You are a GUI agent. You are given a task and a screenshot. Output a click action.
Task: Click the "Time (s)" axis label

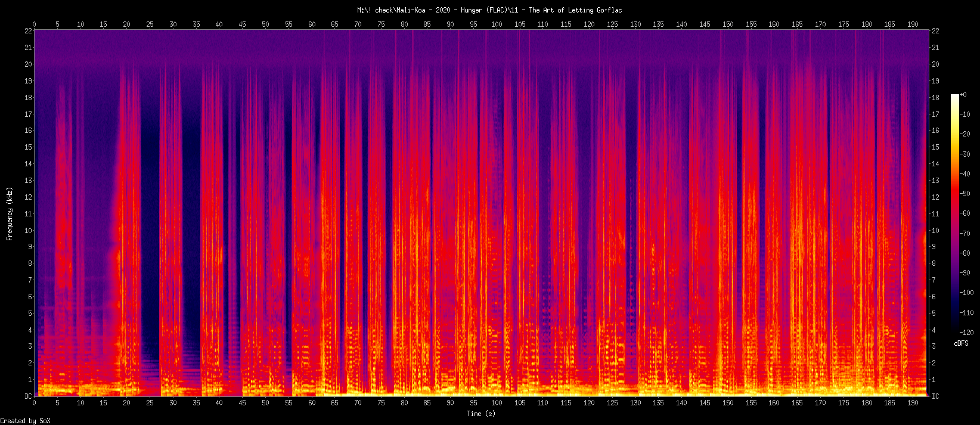pyautogui.click(x=481, y=414)
